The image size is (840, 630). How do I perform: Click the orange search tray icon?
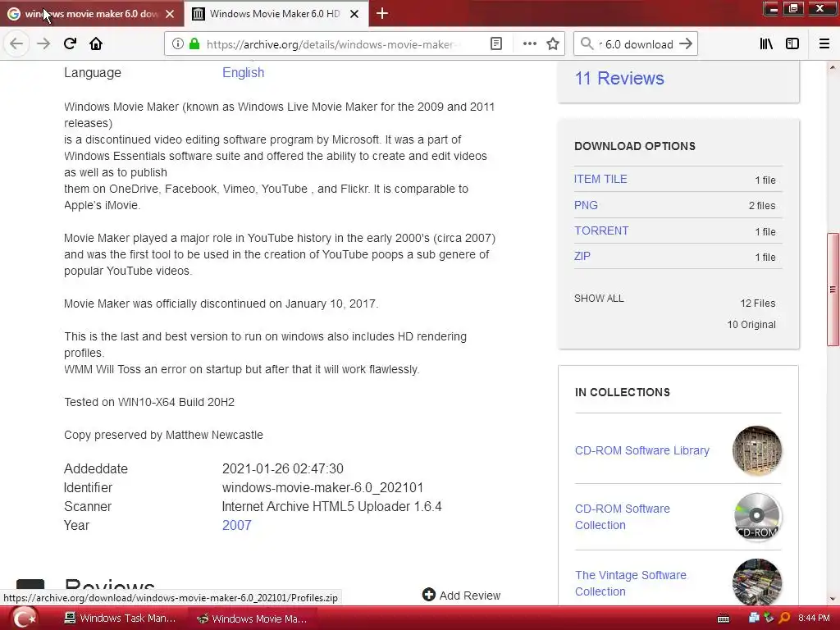pos(784,618)
